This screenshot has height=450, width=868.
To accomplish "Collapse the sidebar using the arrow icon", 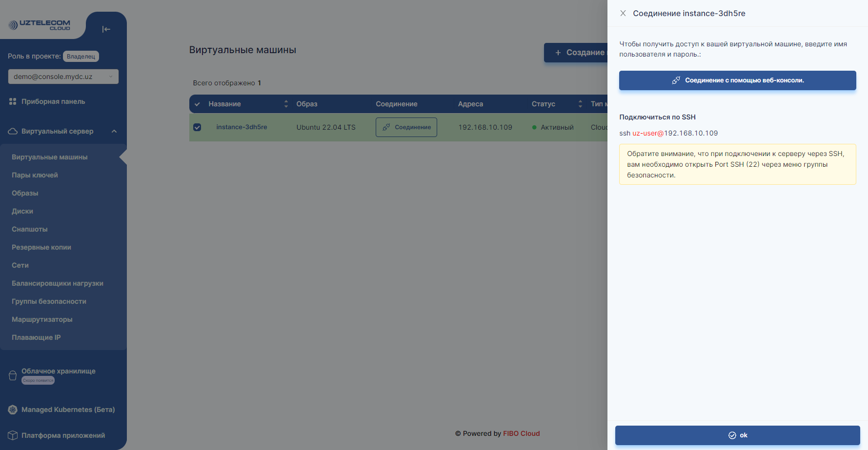I will 106,29.
